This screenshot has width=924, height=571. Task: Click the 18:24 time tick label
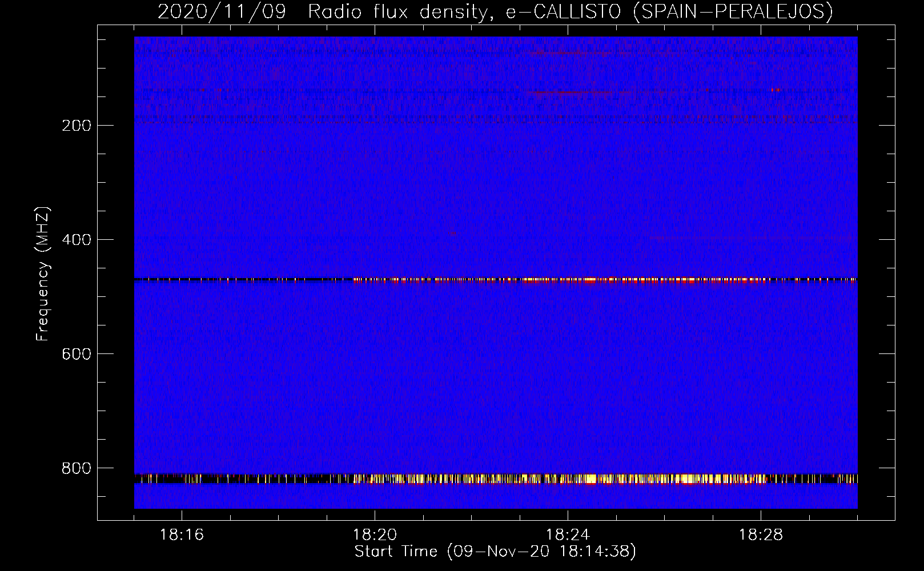568,535
